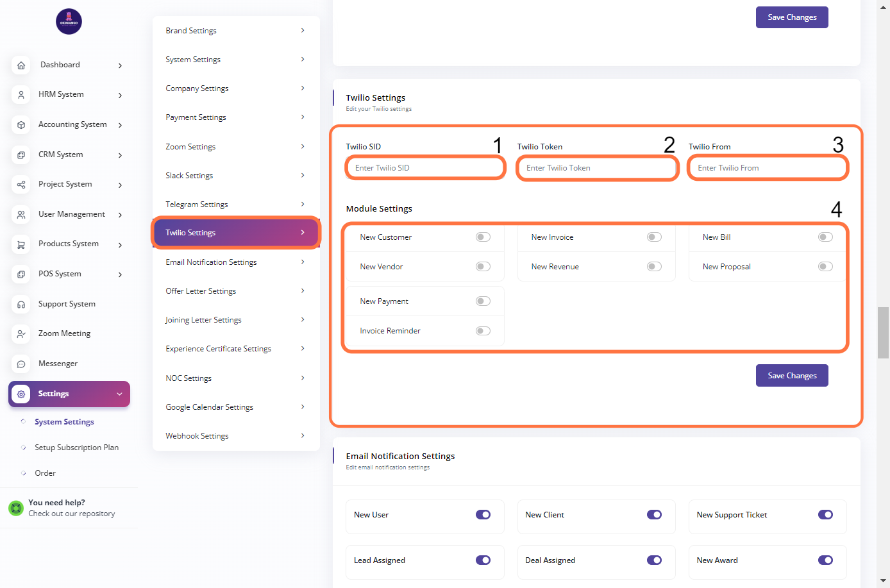
Task: Collapse the Settings sidebar menu arrow
Action: (119, 394)
